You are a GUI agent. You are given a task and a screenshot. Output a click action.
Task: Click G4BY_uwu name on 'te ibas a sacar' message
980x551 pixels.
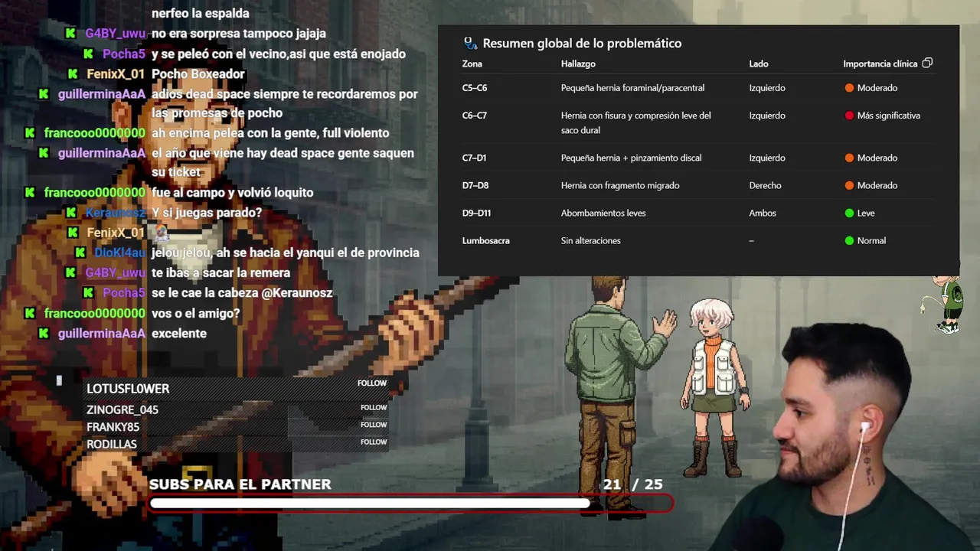[x=115, y=272]
